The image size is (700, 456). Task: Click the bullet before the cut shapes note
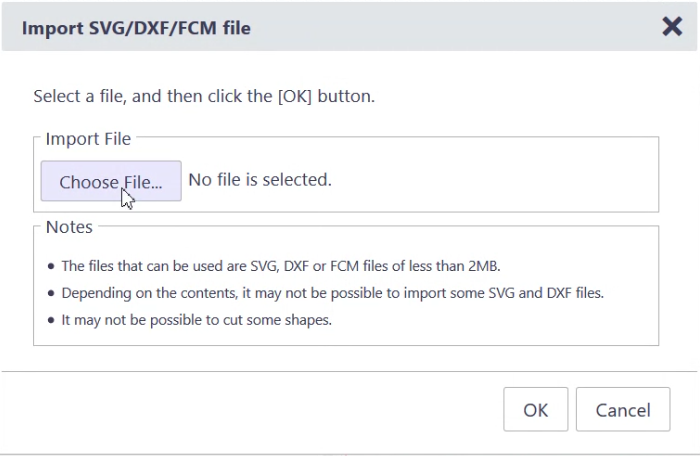(x=52, y=321)
